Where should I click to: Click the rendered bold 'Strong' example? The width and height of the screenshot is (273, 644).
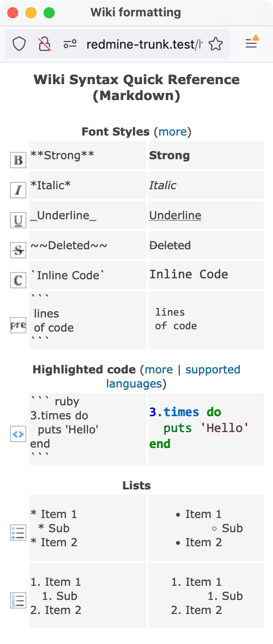click(x=169, y=156)
